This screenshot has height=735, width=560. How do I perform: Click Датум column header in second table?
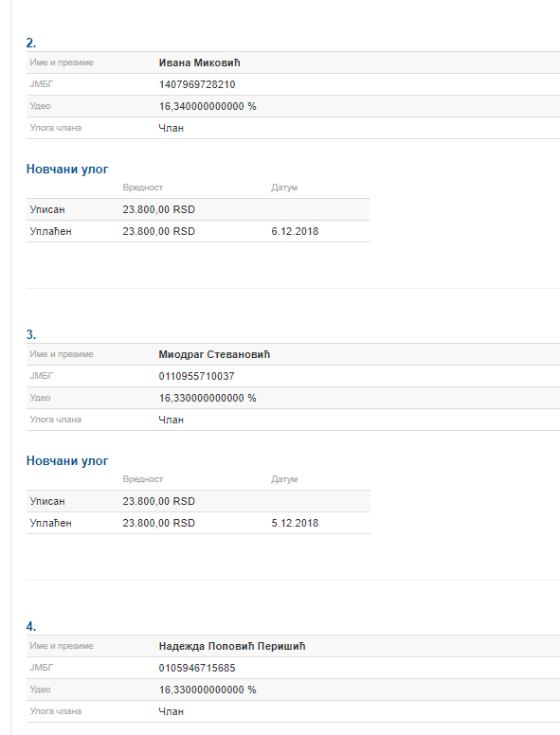pos(284,479)
